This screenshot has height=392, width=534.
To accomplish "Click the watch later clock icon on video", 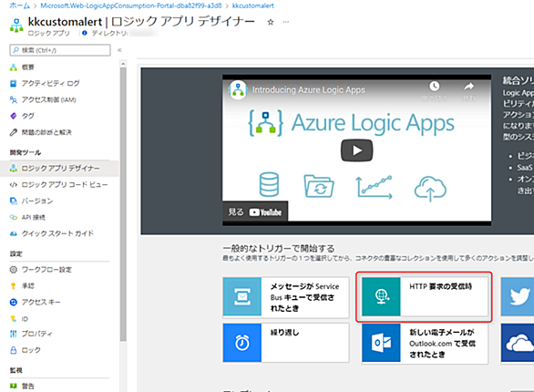I will click(434, 87).
